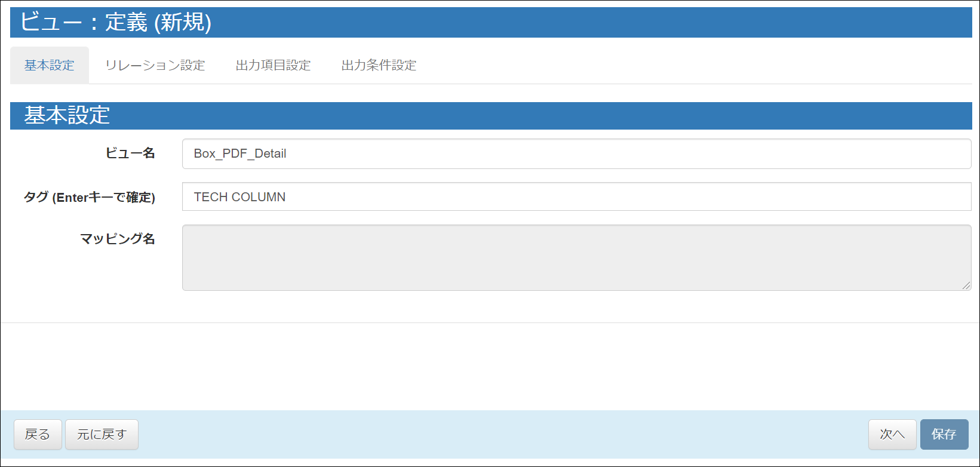Click the 元に戻す reset button
The image size is (980, 467).
coord(102,434)
